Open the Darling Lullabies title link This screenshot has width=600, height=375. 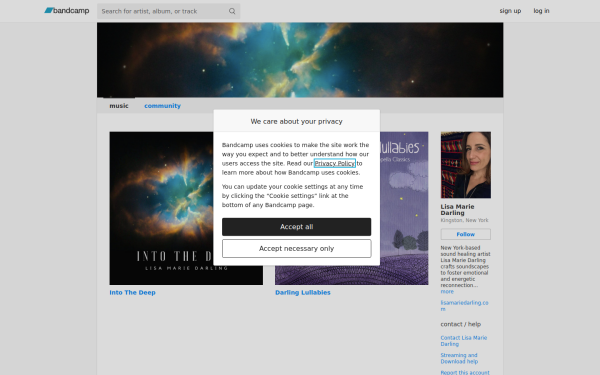303,292
